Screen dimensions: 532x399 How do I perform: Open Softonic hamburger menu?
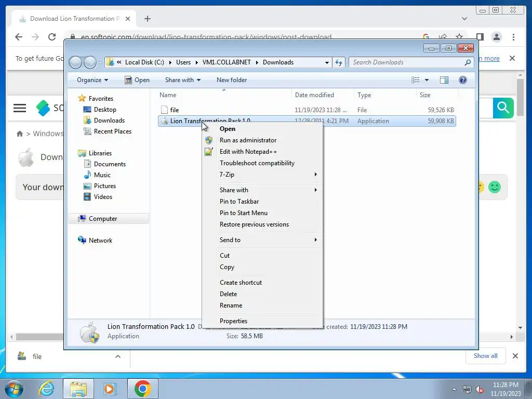[x=20, y=108]
